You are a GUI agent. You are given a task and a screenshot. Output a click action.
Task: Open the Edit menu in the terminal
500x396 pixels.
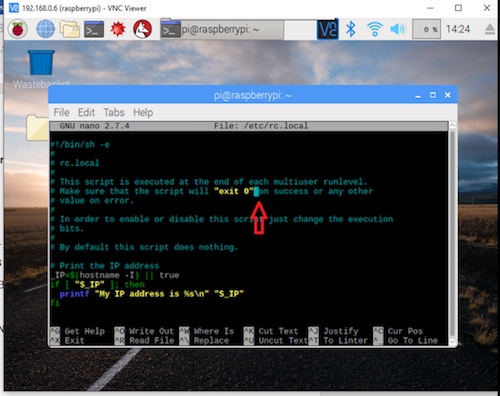[86, 112]
